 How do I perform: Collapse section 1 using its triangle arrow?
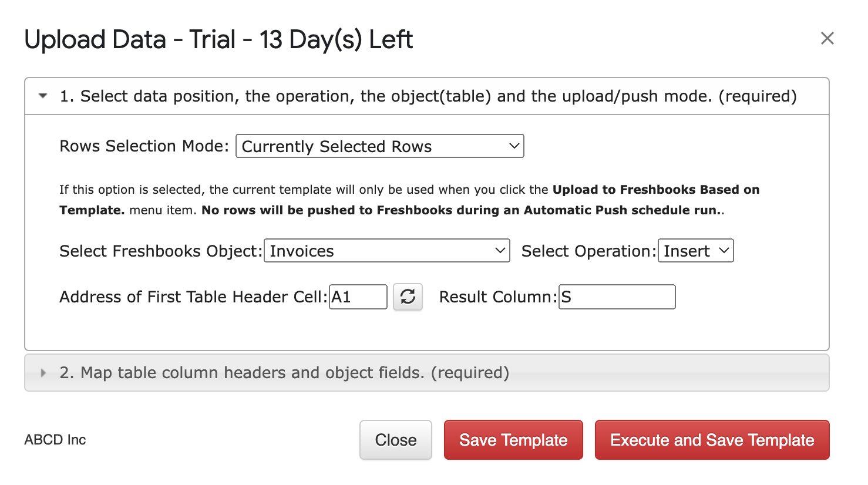tap(43, 96)
